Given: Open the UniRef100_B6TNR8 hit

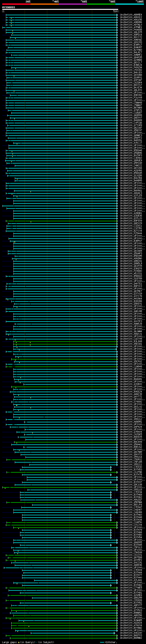Looking at the screenshot, I should [131, 108].
